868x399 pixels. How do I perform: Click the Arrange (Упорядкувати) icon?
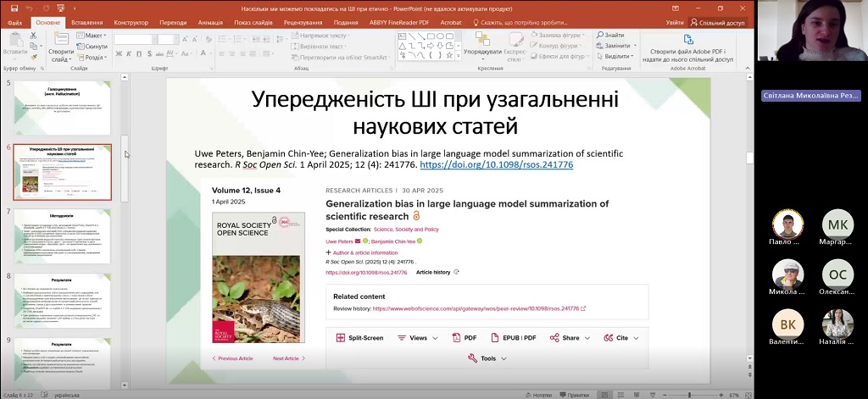(x=481, y=40)
